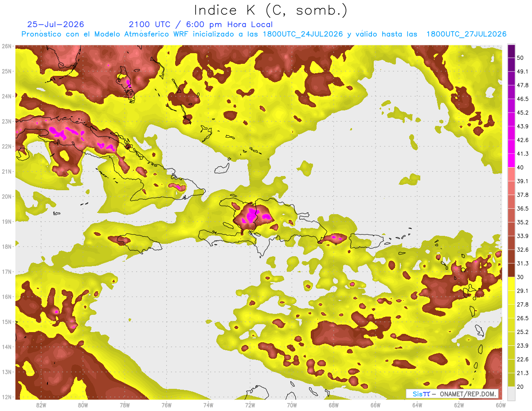Click the latitude label "25N"

(7, 71)
